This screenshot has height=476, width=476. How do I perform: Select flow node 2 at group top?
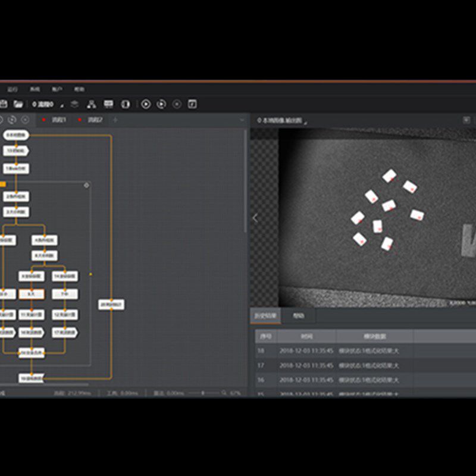coord(16,196)
